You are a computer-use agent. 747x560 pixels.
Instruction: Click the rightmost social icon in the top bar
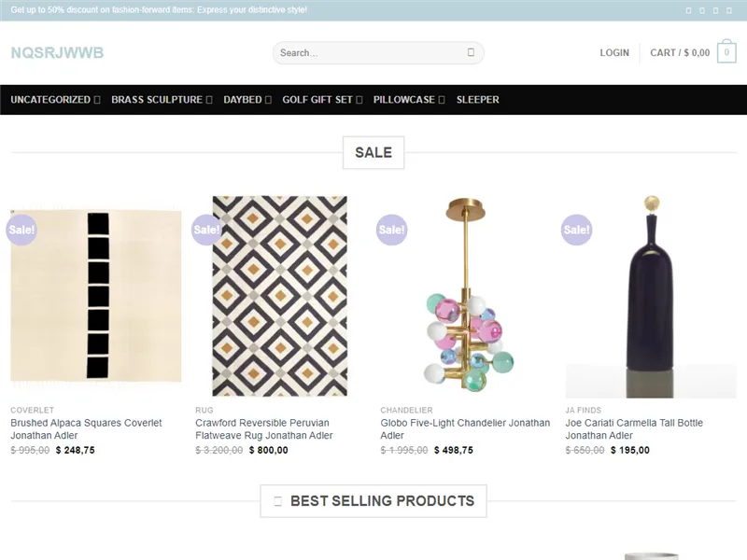click(729, 10)
